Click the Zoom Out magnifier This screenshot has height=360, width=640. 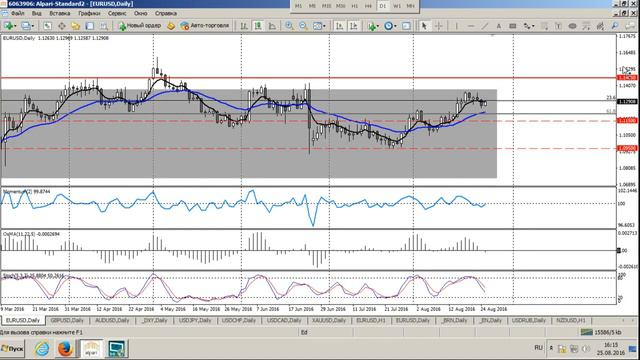tap(303, 26)
